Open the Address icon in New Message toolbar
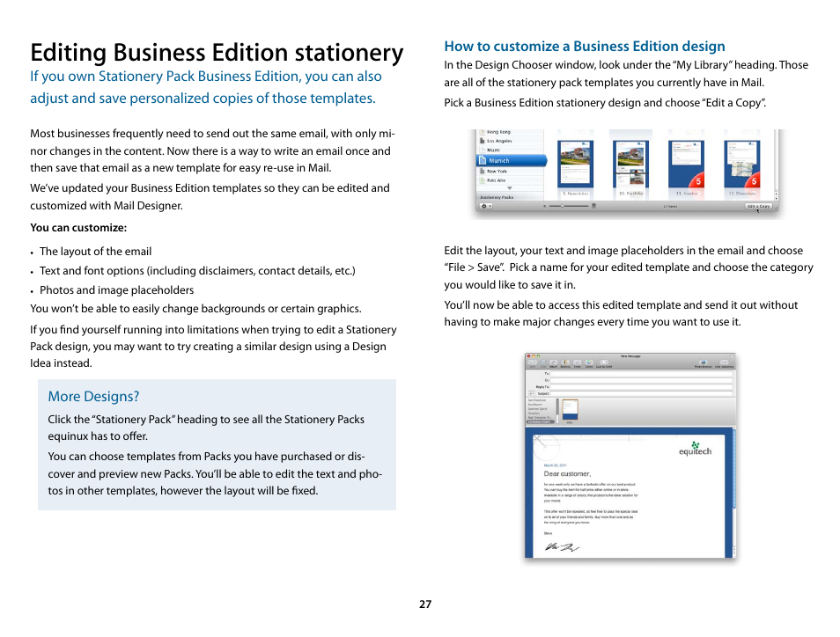 coord(565,363)
